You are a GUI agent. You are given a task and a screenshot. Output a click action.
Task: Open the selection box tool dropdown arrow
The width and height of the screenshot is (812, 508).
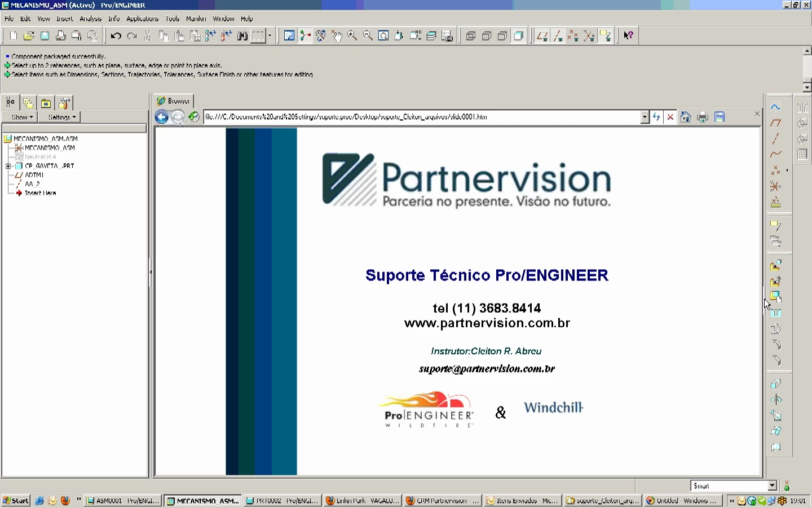pos(270,36)
